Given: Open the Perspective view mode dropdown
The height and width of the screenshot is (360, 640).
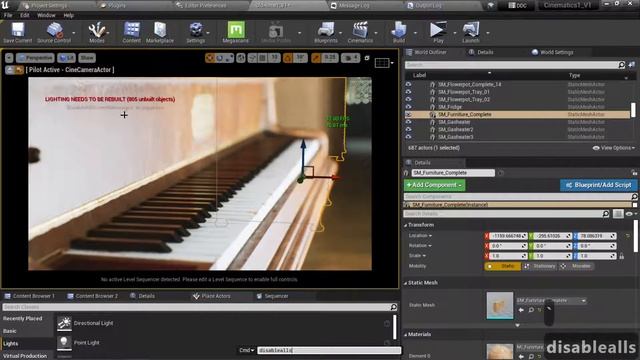Looking at the screenshot, I should 35,58.
